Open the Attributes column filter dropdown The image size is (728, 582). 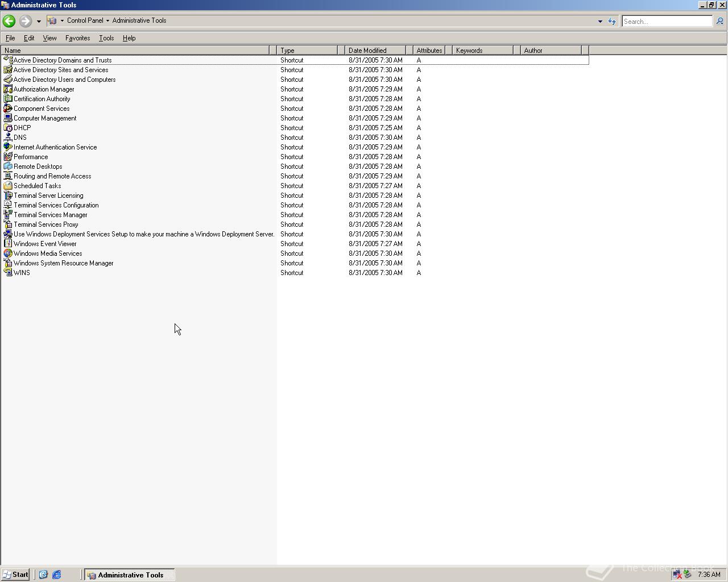(448, 51)
